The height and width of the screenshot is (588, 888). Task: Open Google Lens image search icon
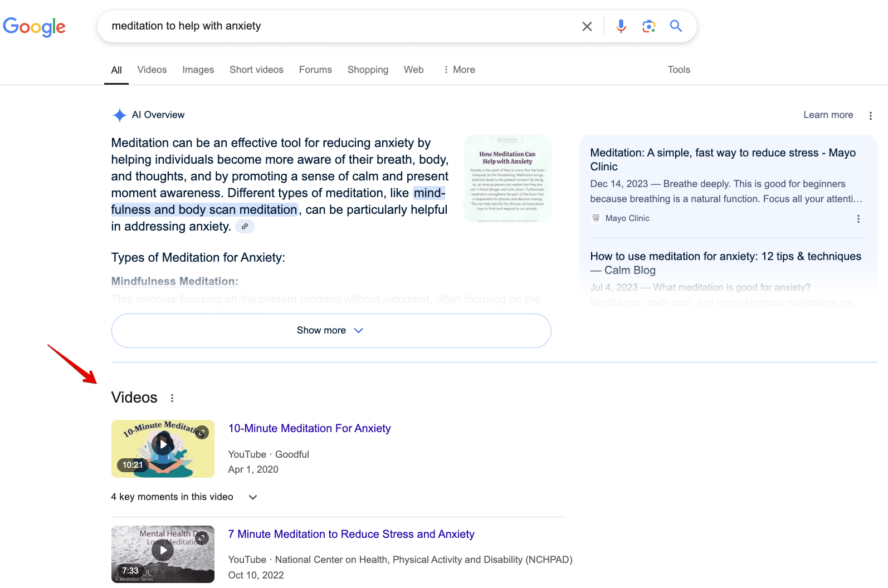(648, 26)
